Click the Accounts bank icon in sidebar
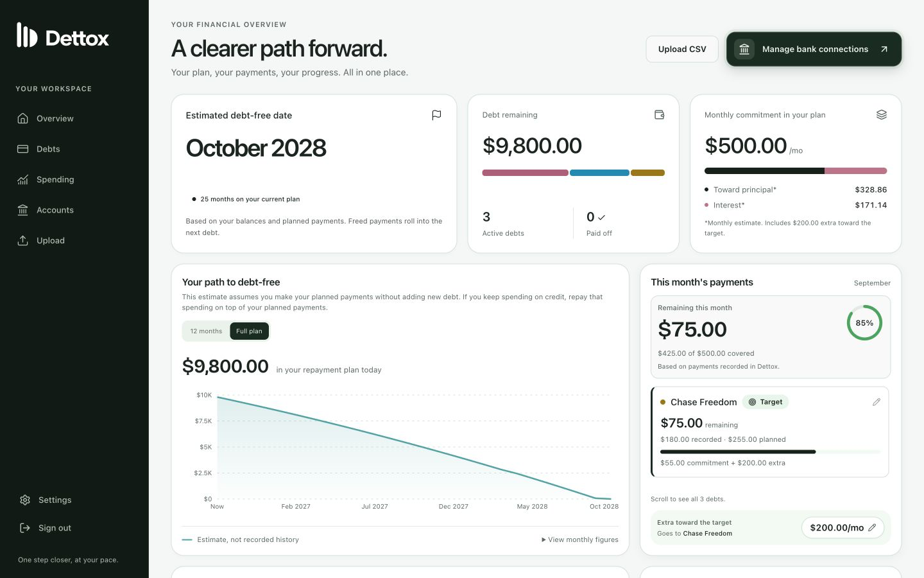924x578 pixels. (x=23, y=210)
